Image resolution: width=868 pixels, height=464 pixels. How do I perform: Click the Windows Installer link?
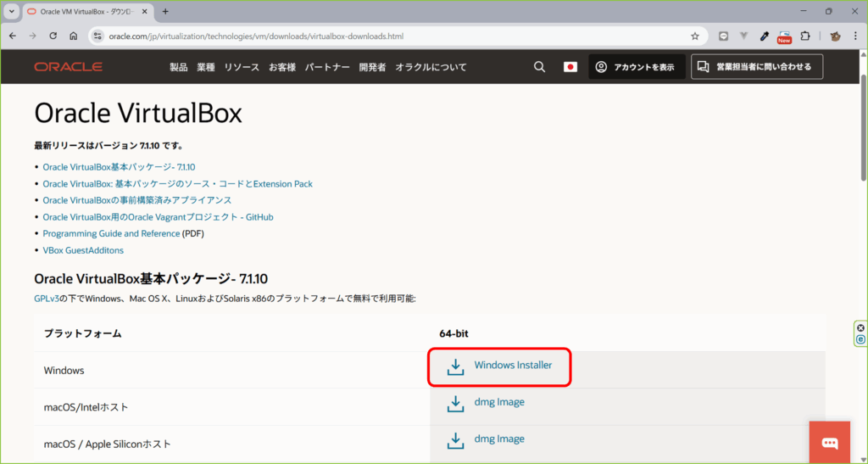pyautogui.click(x=513, y=366)
